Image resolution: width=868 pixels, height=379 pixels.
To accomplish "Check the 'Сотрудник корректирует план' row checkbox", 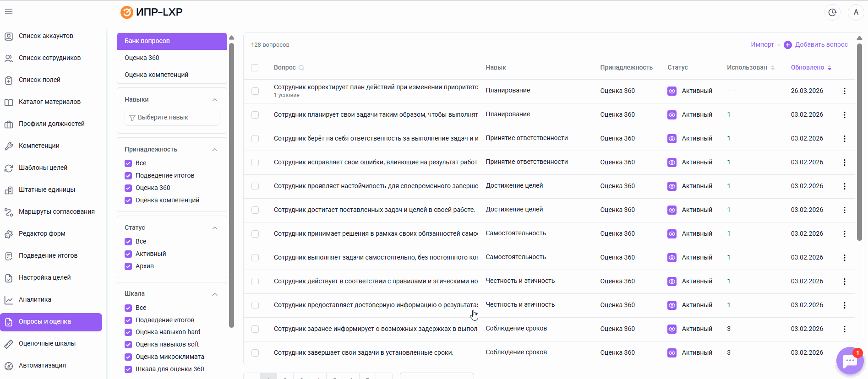I will 255,91.
